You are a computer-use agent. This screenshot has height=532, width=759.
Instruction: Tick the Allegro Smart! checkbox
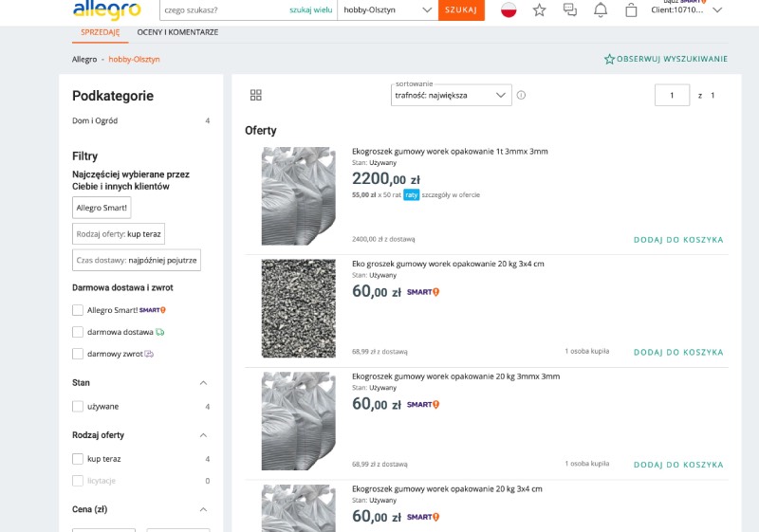(x=78, y=310)
